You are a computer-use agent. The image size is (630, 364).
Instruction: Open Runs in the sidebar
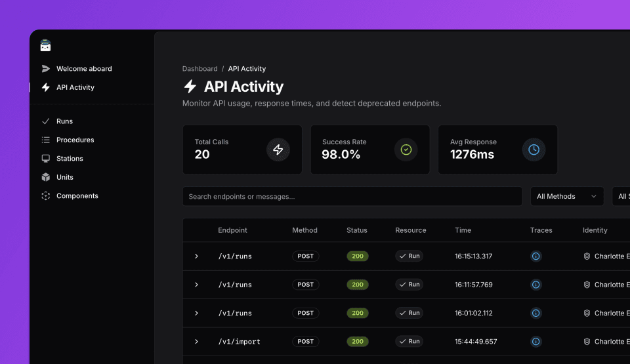click(64, 121)
